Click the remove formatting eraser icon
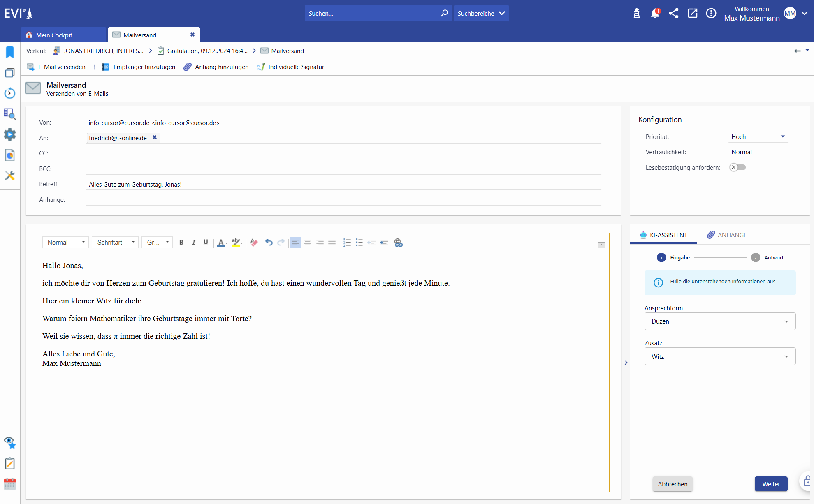The image size is (814, 504). tap(254, 243)
